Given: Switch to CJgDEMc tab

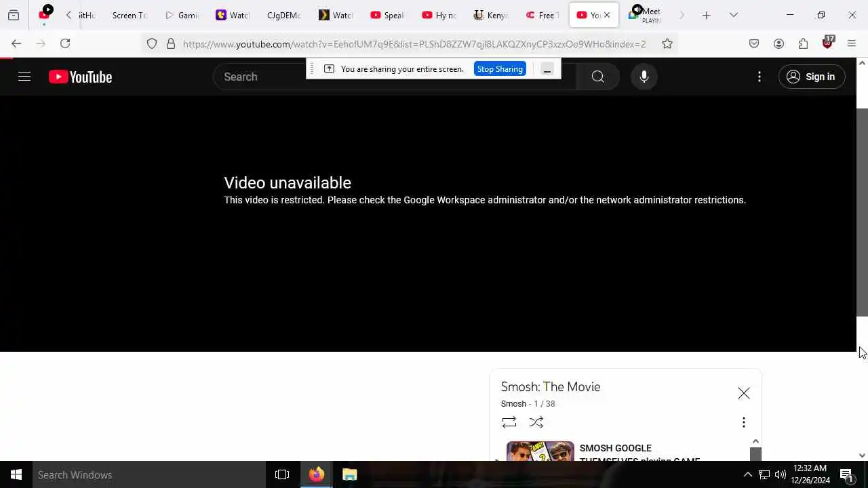Looking at the screenshot, I should click(x=284, y=15).
